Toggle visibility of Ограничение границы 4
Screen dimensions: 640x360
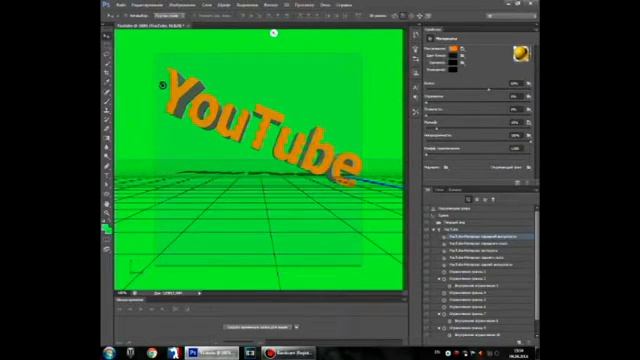(x=427, y=293)
